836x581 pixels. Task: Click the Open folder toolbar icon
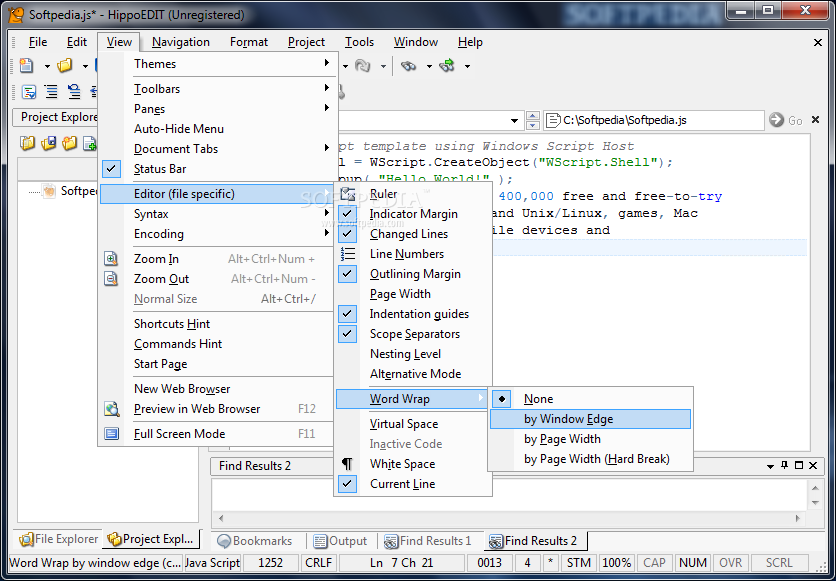(65, 66)
